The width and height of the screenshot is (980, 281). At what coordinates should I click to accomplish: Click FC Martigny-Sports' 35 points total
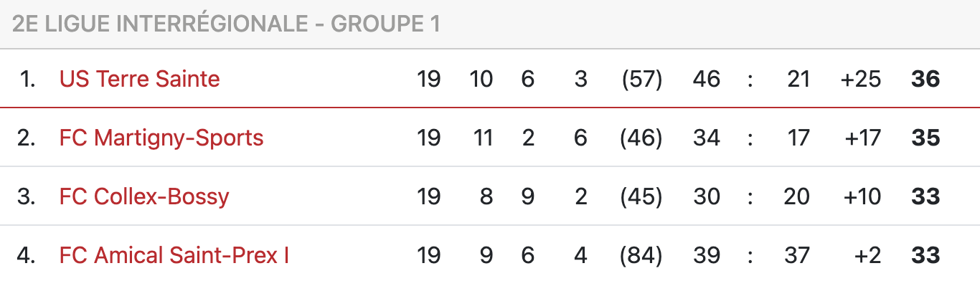(x=925, y=137)
